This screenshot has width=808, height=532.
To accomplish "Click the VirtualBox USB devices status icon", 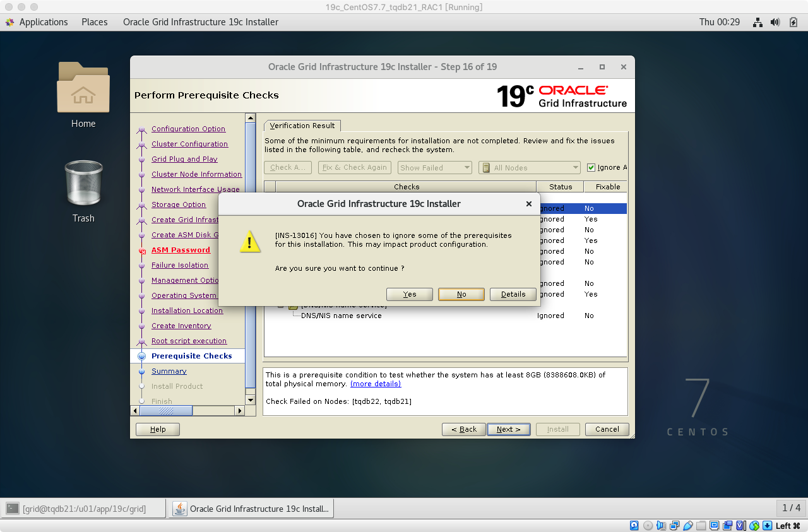I will tap(687, 526).
